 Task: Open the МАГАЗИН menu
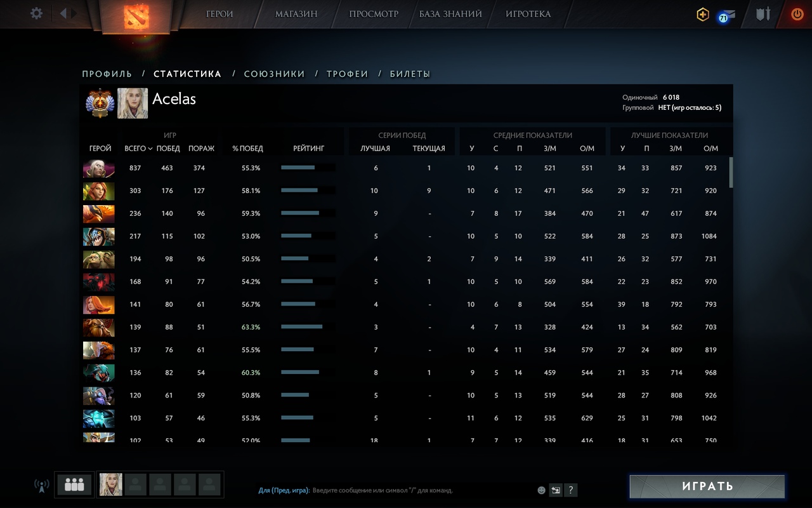[x=296, y=14]
